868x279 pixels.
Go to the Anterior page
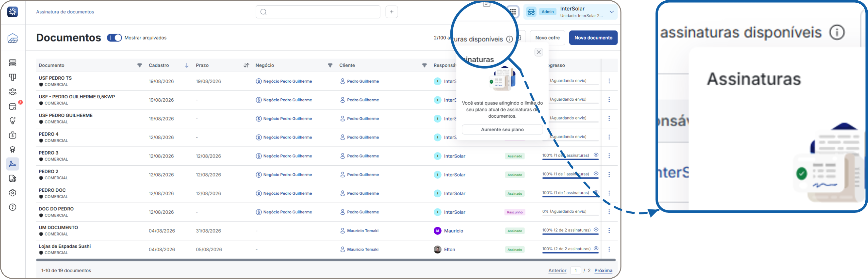pyautogui.click(x=557, y=271)
